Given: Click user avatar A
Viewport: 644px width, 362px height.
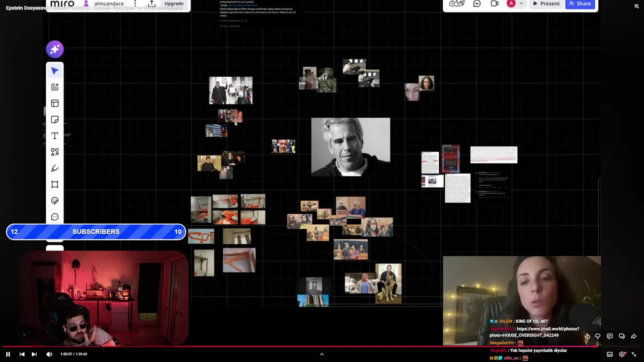Looking at the screenshot, I should click(x=511, y=4).
